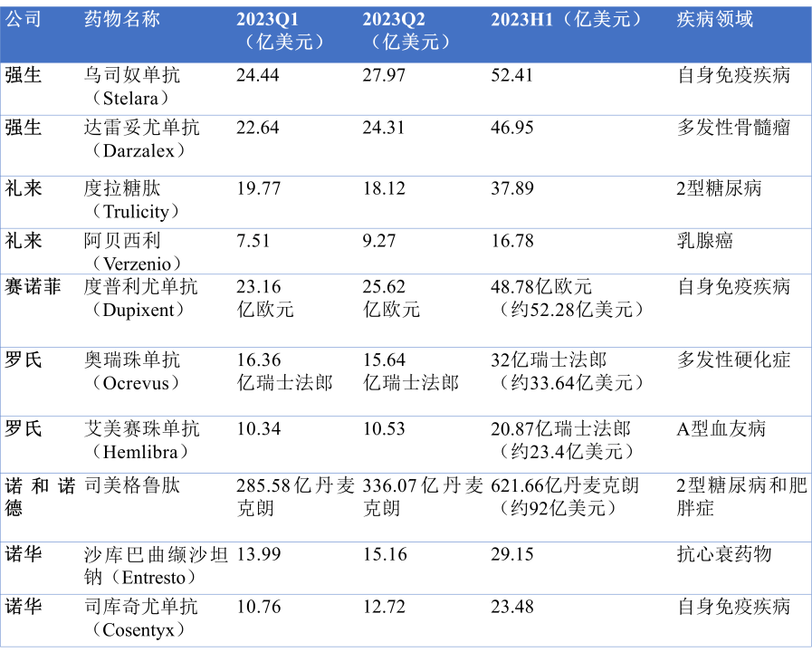This screenshot has width=812, height=652.
Task: Select the 抗心衰药物 disease cell
Action: tap(724, 554)
